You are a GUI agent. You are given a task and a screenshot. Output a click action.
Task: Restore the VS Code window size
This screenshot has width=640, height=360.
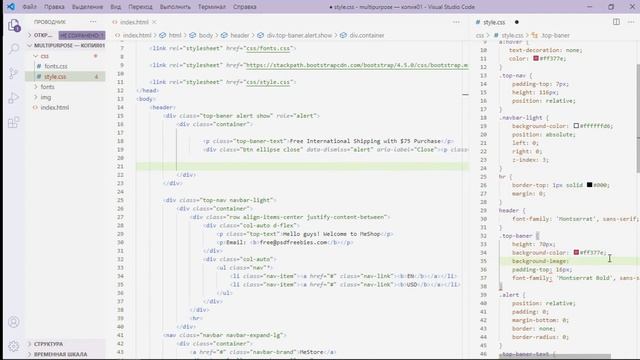pos(611,7)
